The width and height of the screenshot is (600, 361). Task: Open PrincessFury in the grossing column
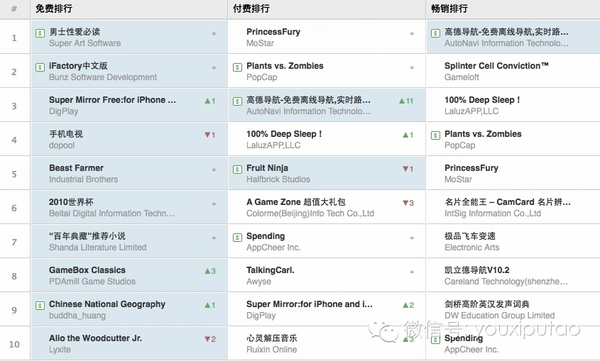pos(471,168)
